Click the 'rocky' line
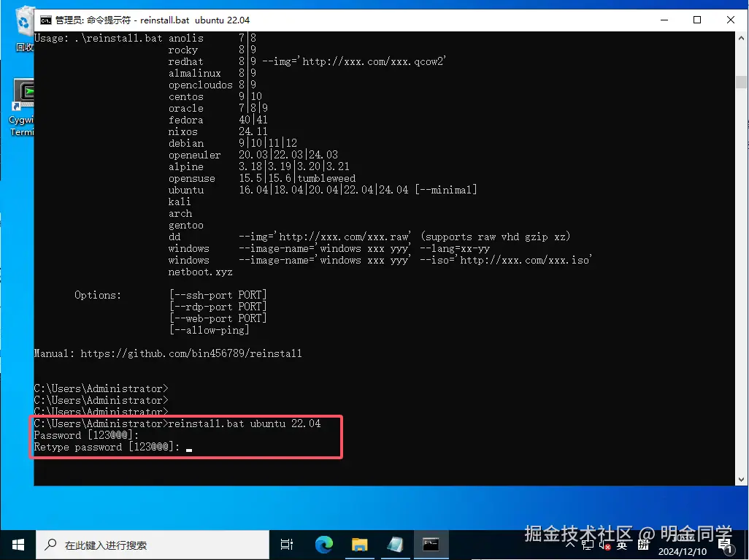The image size is (749, 560). (212, 50)
